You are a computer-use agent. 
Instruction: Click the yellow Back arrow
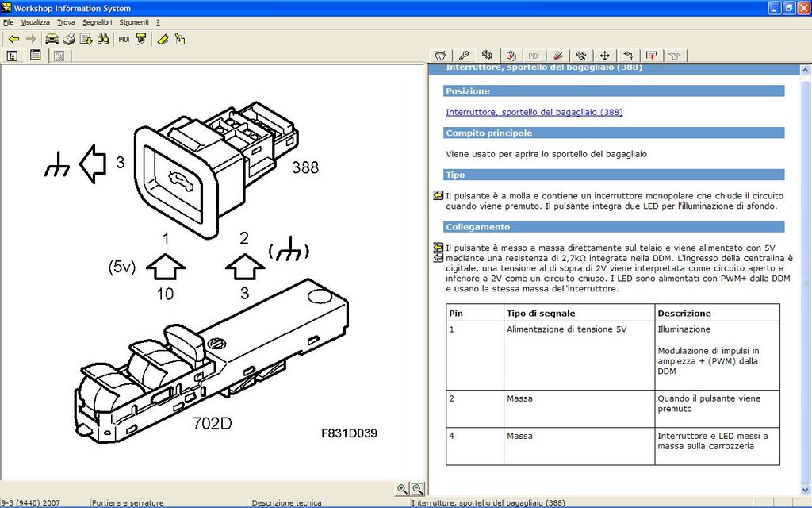14,40
